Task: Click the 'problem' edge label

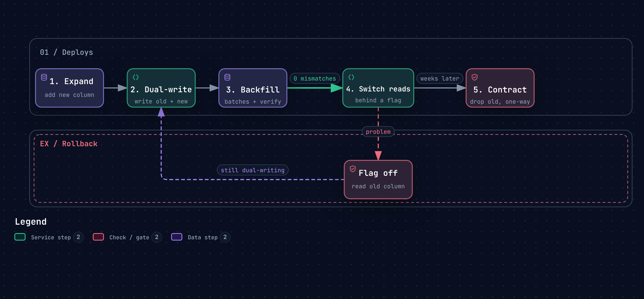Action: point(378,132)
